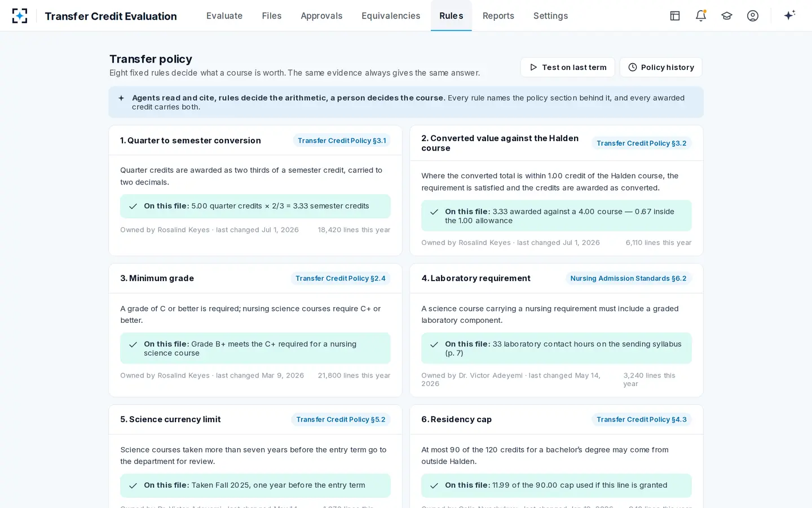Click "18,420 lines this year" text
Viewport: 812px width, 508px height.
(354, 230)
